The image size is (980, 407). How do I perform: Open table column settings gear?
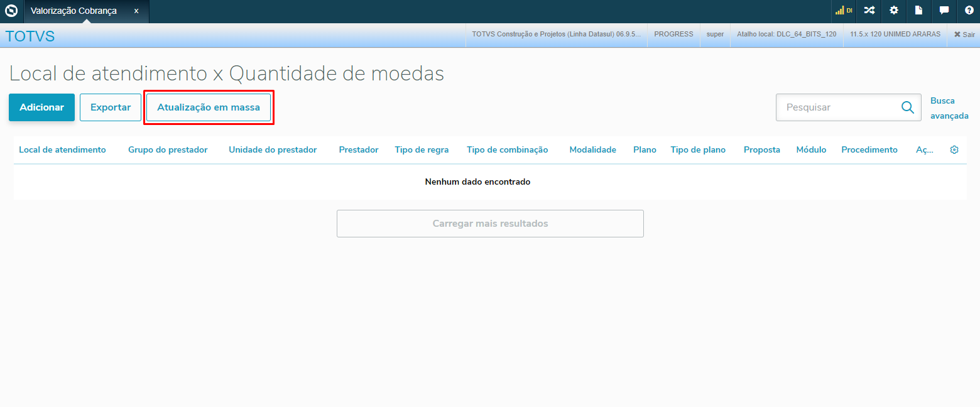tap(954, 149)
